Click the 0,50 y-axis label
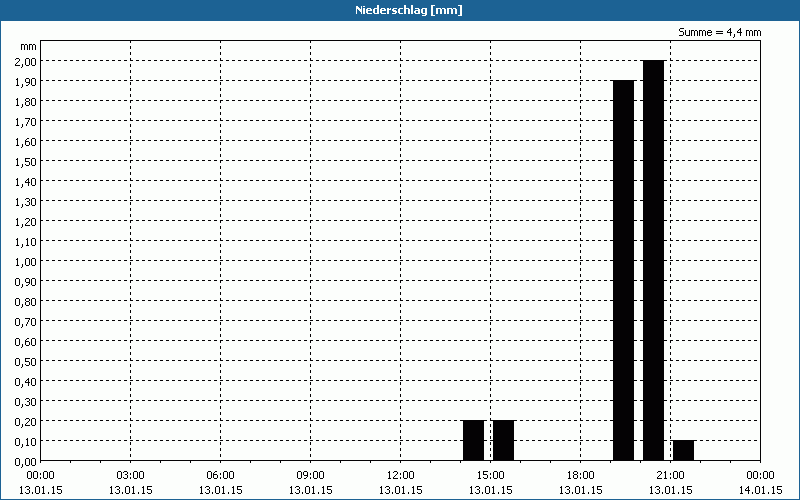 pos(28,361)
